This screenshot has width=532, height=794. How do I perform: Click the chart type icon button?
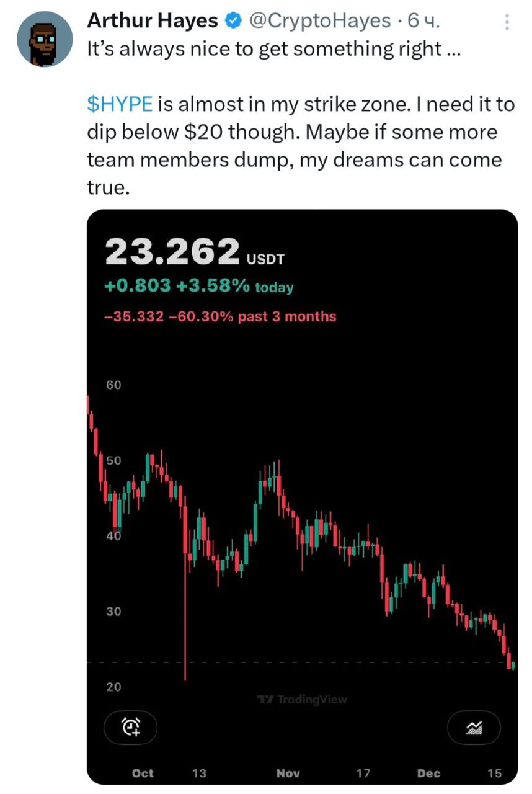click(x=474, y=727)
